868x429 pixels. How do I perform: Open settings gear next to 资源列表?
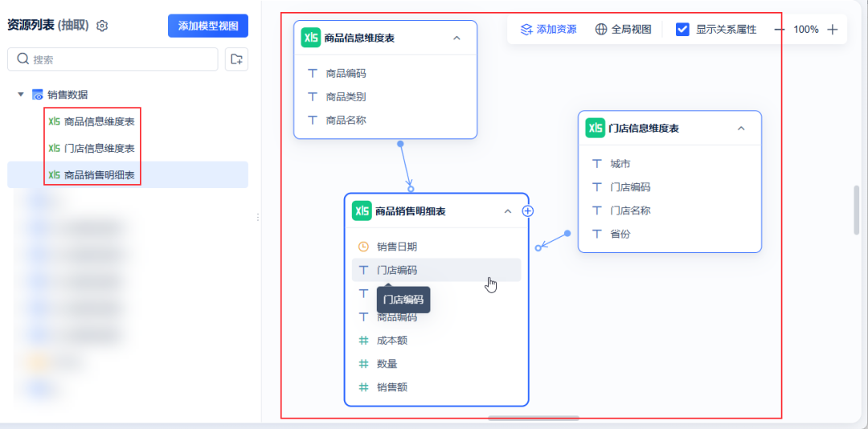[x=102, y=26]
